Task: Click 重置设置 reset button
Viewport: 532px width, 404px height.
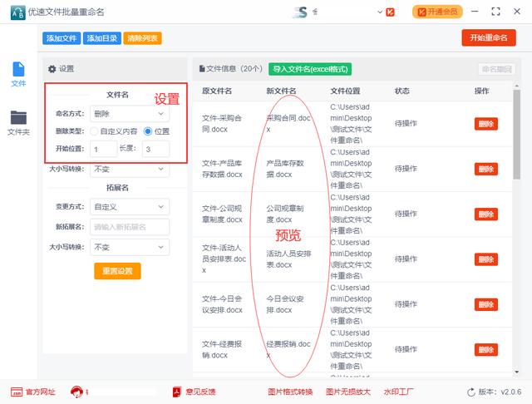Action: coord(117,271)
